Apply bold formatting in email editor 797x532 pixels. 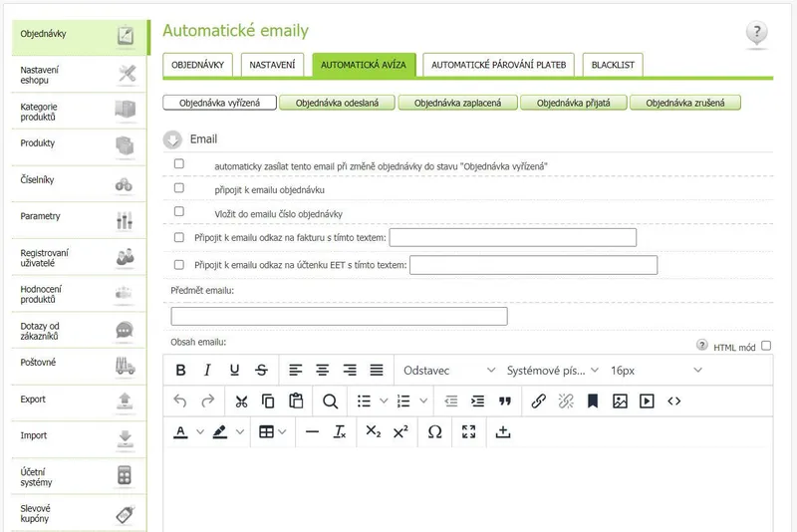tap(180, 371)
